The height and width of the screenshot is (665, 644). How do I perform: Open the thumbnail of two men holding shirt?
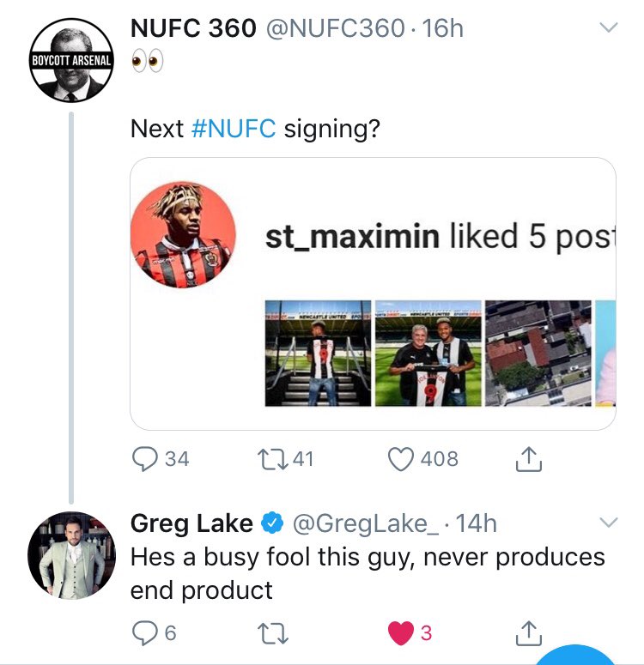click(x=428, y=354)
